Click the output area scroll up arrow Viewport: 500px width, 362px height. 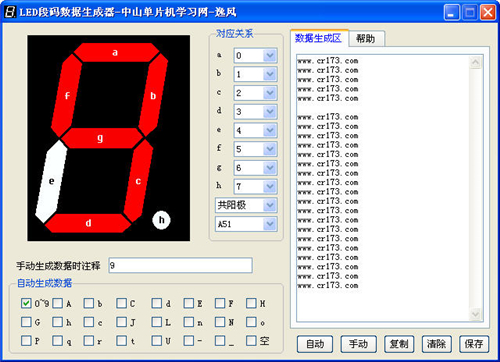[x=475, y=62]
